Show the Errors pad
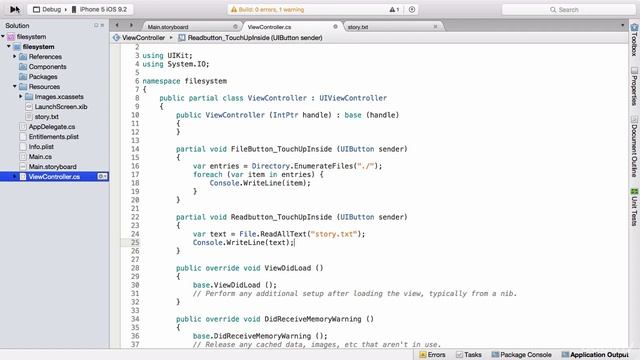This screenshot has width=640, height=360. [432, 355]
